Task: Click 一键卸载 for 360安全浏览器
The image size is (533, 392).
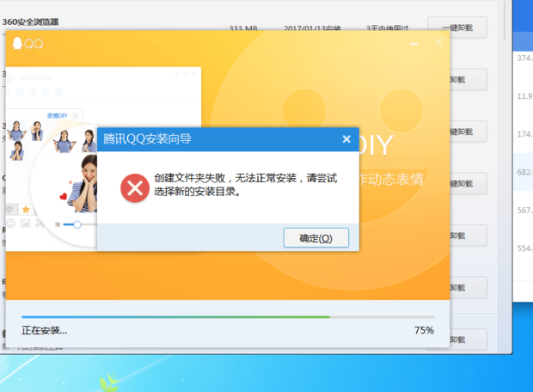Action: [457, 28]
